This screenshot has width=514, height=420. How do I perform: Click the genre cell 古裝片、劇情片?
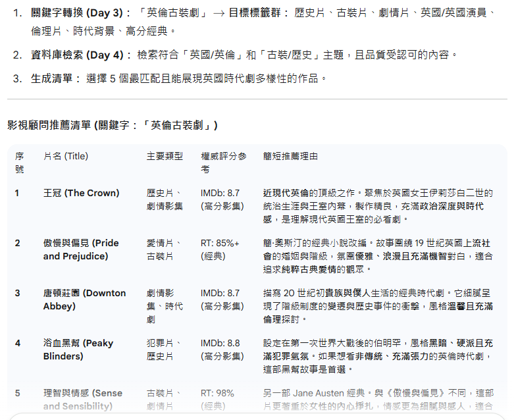[x=164, y=400]
